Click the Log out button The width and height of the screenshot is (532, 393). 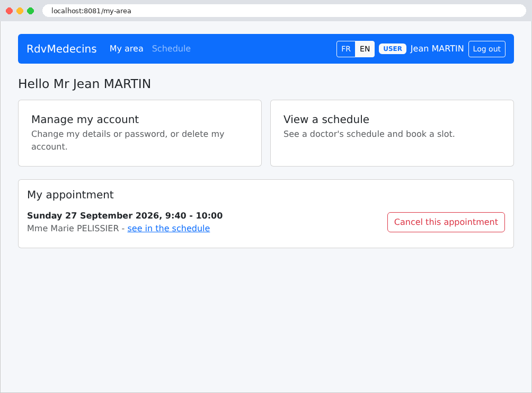click(486, 49)
